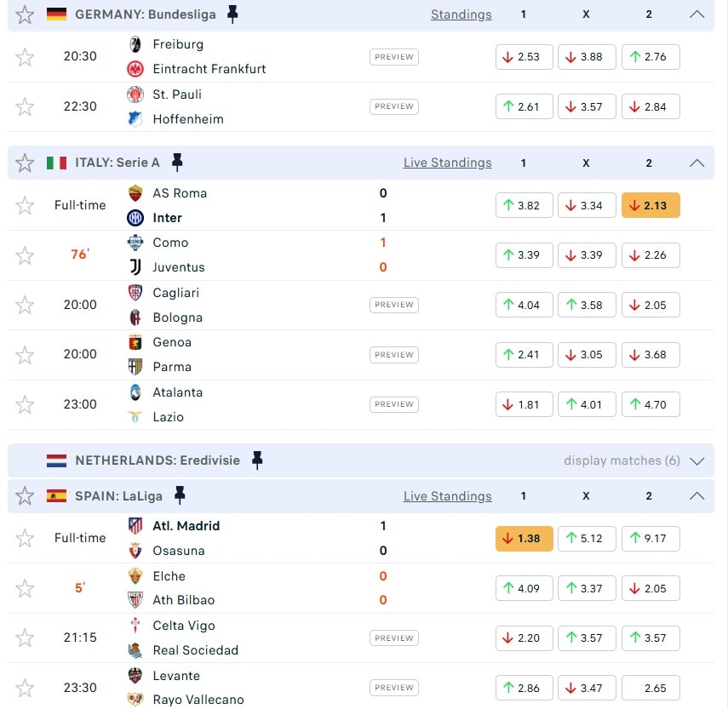The width and height of the screenshot is (728, 709).
Task: Collapse the Italy Serie A section
Action: coord(696,163)
